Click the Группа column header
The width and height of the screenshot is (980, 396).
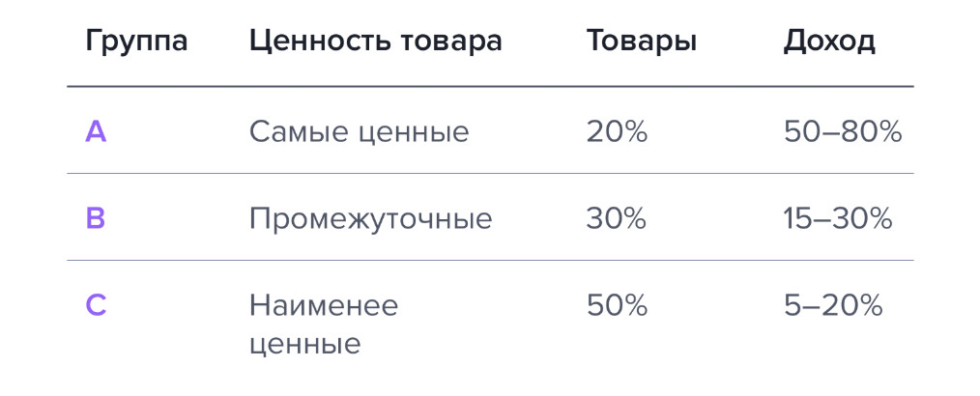(x=136, y=41)
